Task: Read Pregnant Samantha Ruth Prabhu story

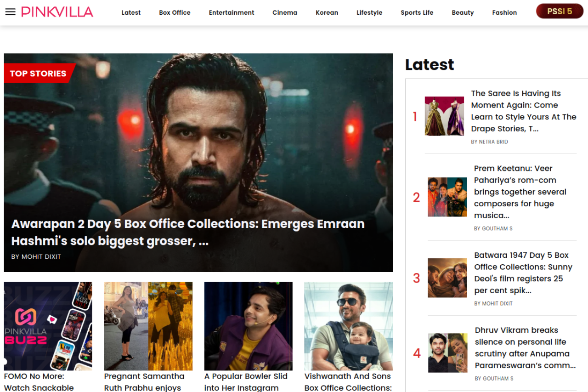Action: [144, 382]
